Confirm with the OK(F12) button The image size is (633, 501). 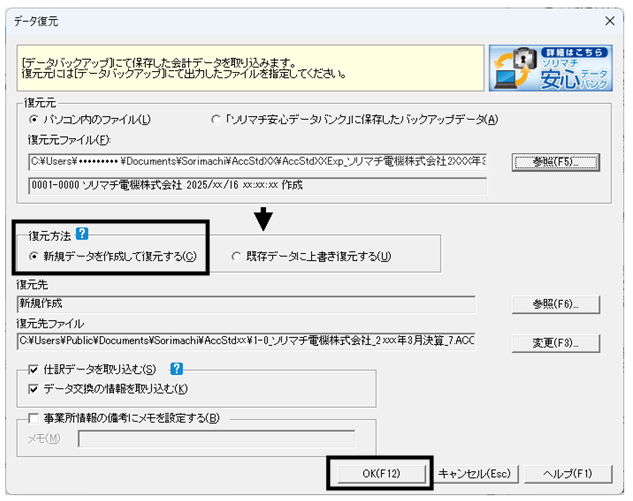click(x=381, y=474)
